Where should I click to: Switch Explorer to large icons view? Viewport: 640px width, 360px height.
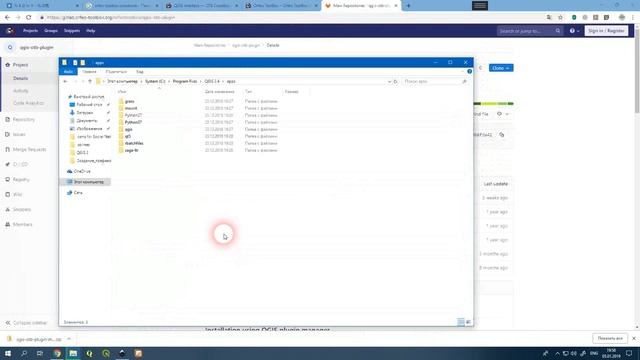pyautogui.click(x=468, y=322)
